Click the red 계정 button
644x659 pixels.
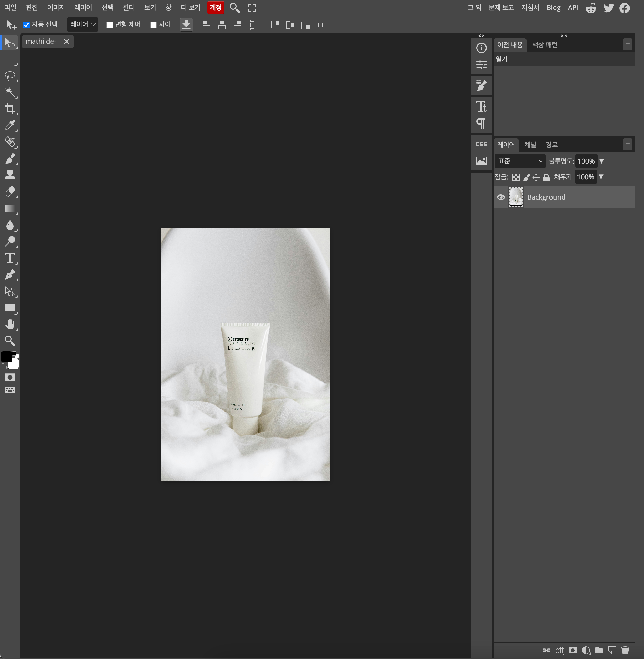[216, 7]
